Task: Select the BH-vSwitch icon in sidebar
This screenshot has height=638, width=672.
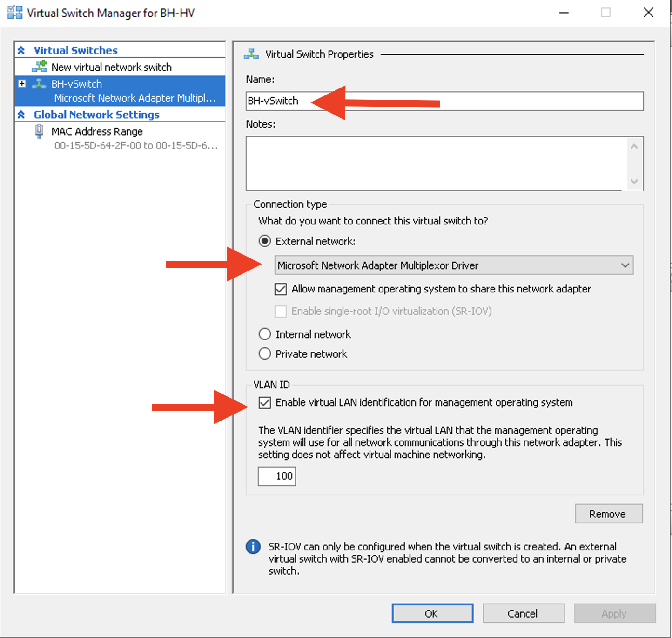Action: coord(39,84)
